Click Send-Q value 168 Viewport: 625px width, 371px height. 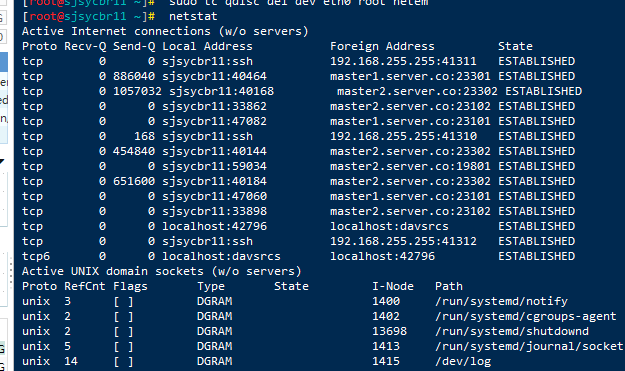(144, 136)
